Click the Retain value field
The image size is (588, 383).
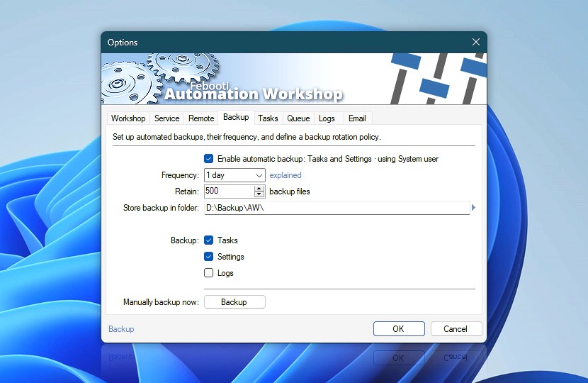pyautogui.click(x=229, y=191)
